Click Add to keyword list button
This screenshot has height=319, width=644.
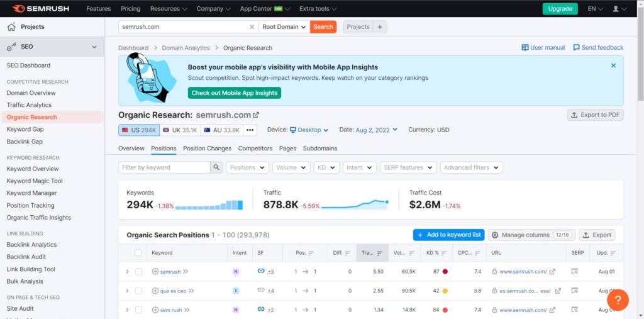click(448, 235)
